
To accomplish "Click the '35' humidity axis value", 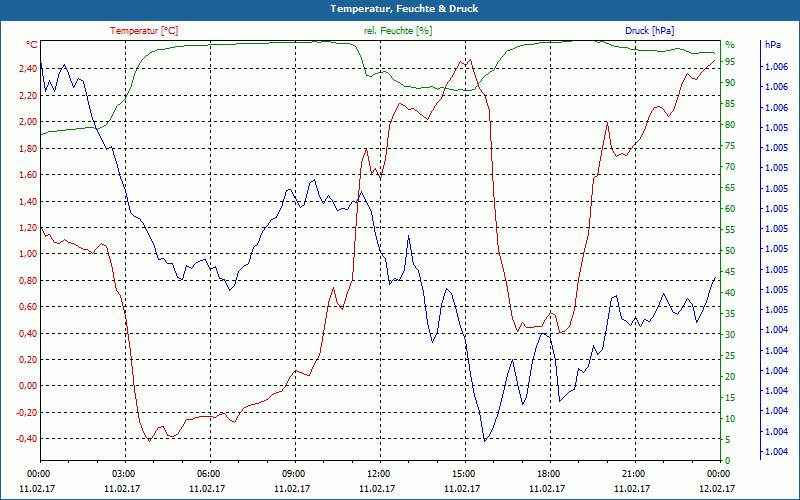I will 730,314.
